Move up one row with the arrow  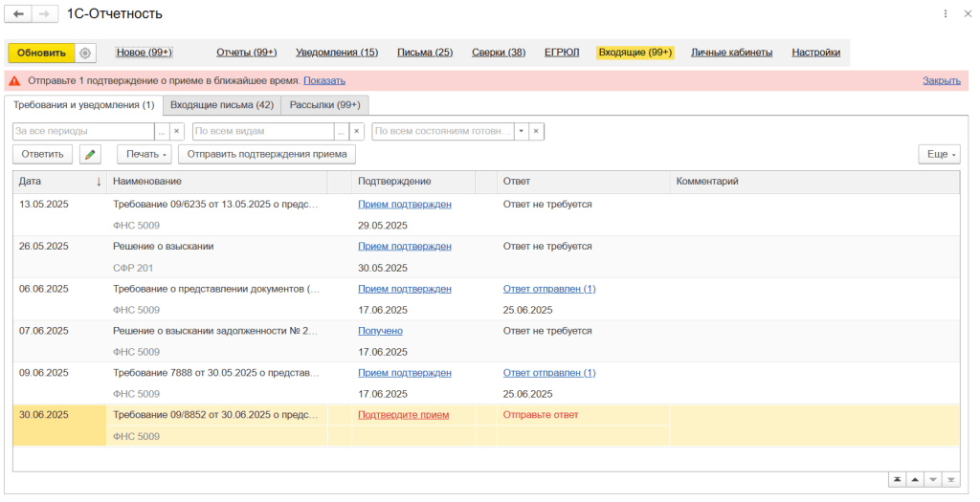tap(915, 479)
